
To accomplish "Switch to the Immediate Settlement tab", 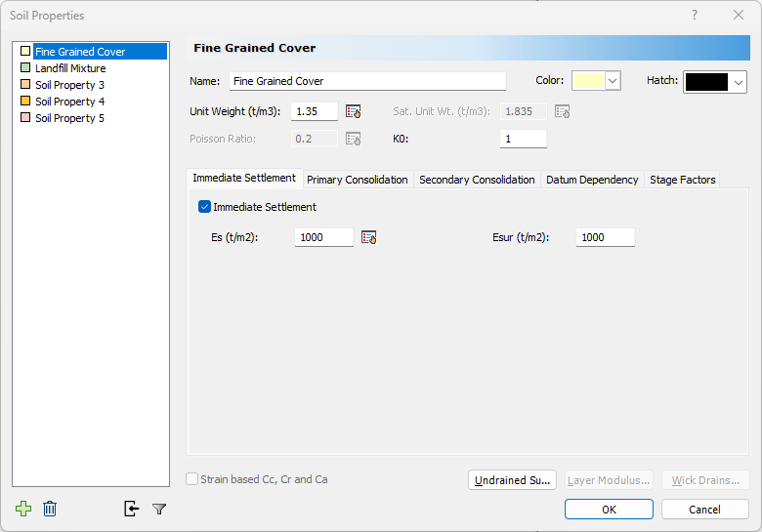I will click(x=244, y=178).
